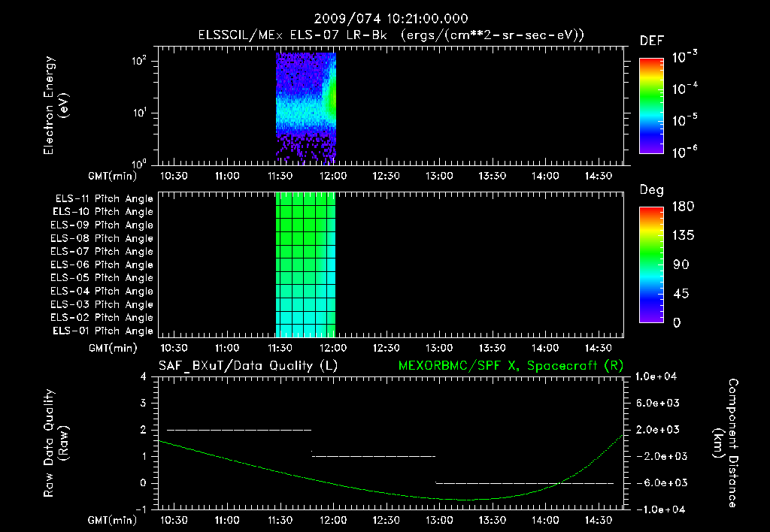Click the DEF colorbar in the top panel
Viewport: 770px width, 532px height.
coord(651,106)
